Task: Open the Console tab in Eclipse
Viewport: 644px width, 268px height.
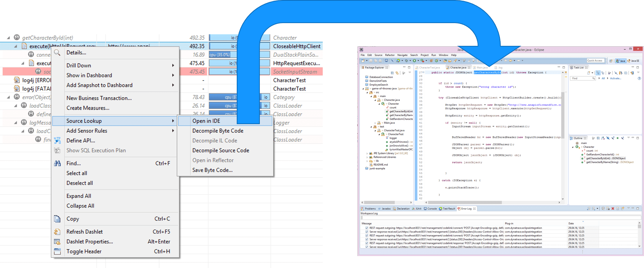Action: (x=430, y=209)
